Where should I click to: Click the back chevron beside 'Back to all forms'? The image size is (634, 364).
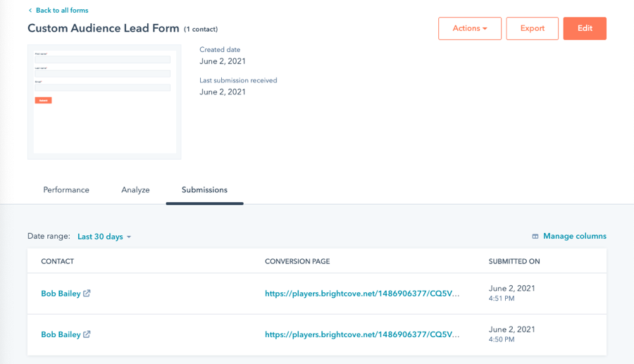[30, 11]
